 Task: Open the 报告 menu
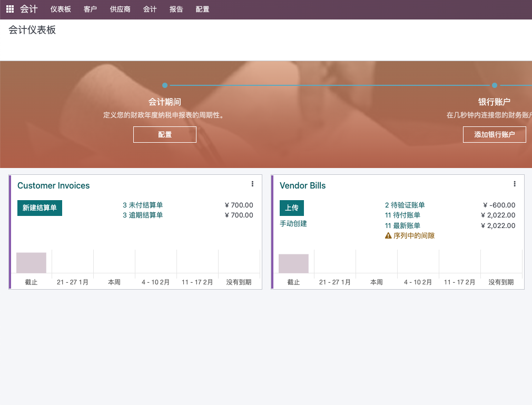pyautogui.click(x=176, y=9)
